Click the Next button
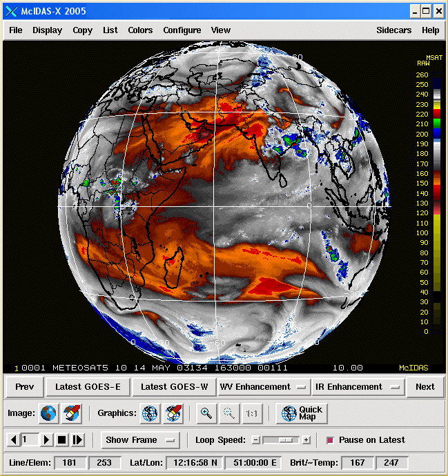The width and height of the screenshot is (448, 476). (425, 387)
